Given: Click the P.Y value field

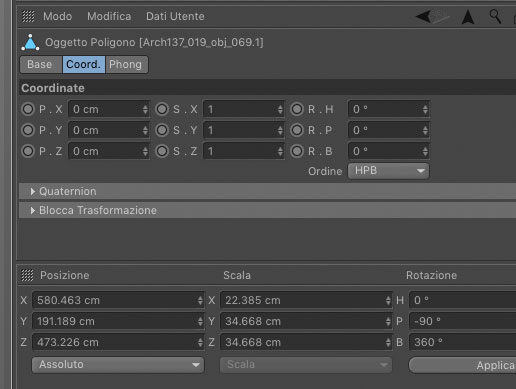Looking at the screenshot, I should 109,130.
